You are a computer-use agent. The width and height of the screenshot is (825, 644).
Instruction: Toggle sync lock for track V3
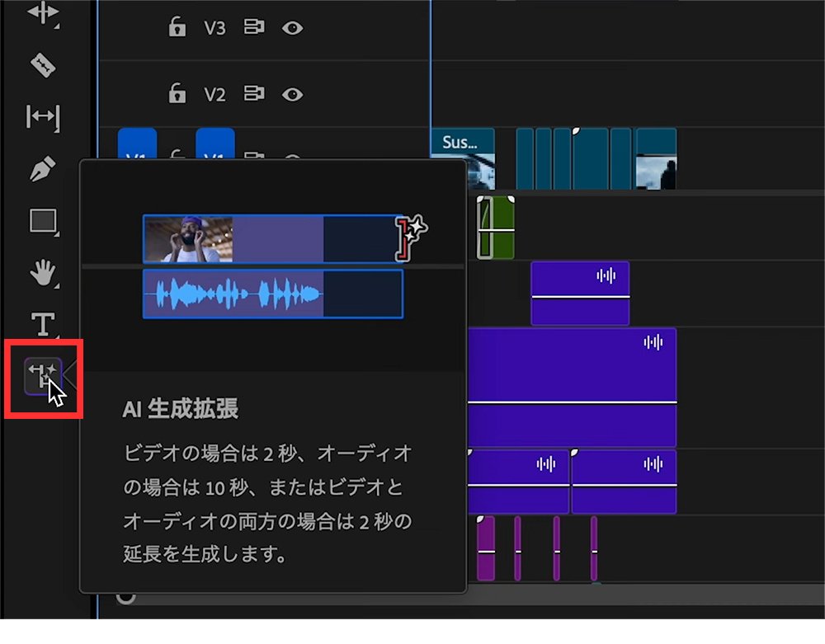pyautogui.click(x=253, y=28)
